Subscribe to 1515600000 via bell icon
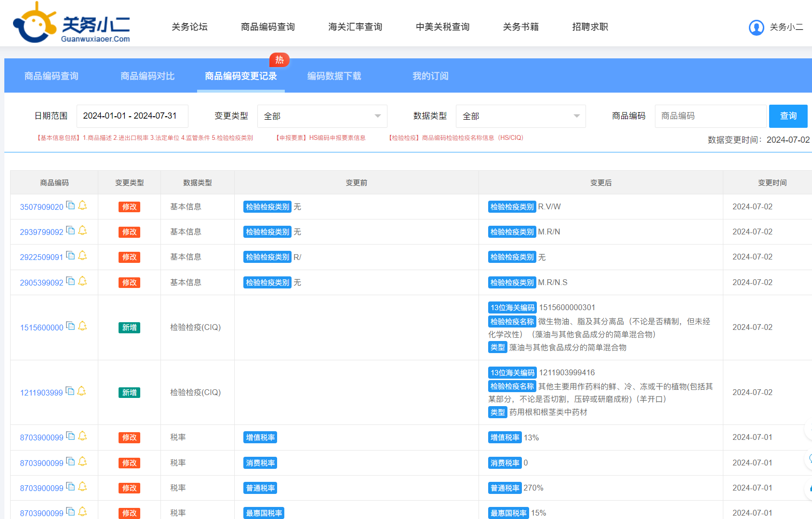This screenshot has width=812, height=519. 82,326
